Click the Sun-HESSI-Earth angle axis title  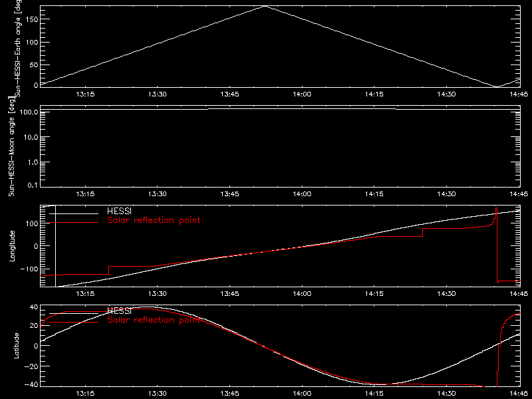coord(18,49)
